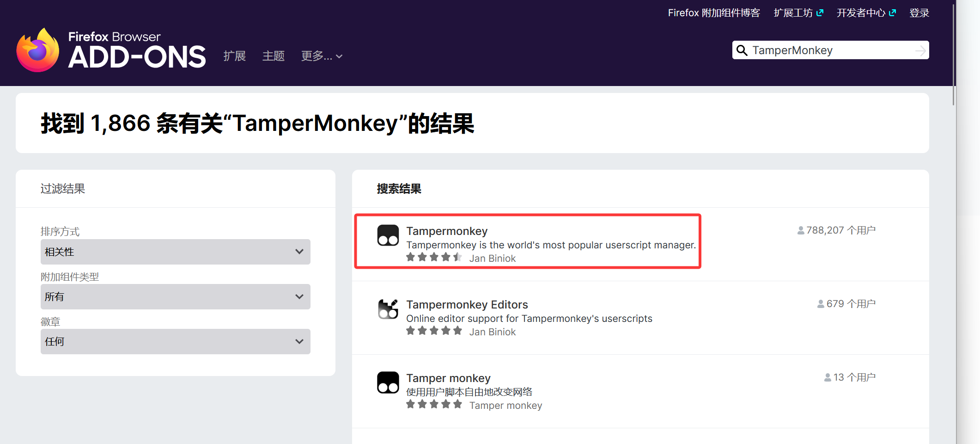The width and height of the screenshot is (980, 444).
Task: Click author Jan Biniok under Tampermonkey
Action: 493,258
